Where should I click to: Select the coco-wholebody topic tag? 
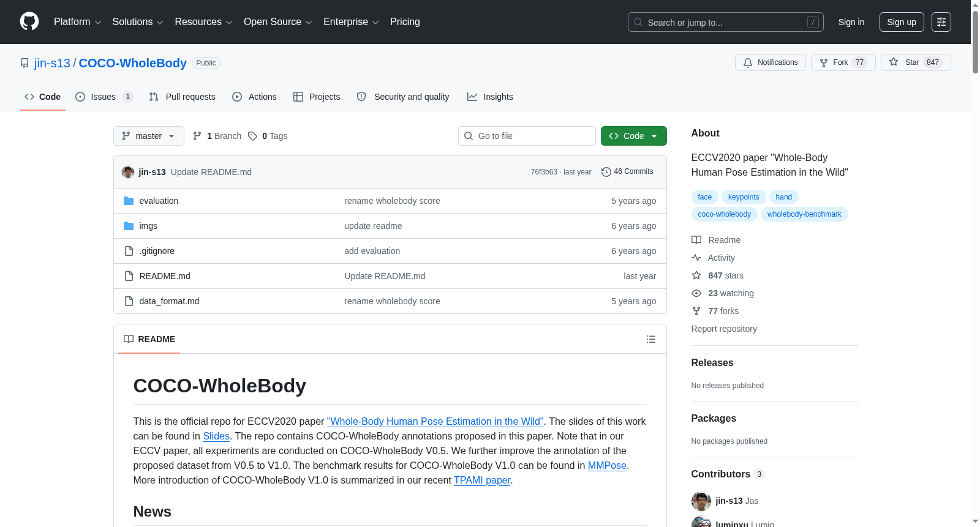[725, 214]
